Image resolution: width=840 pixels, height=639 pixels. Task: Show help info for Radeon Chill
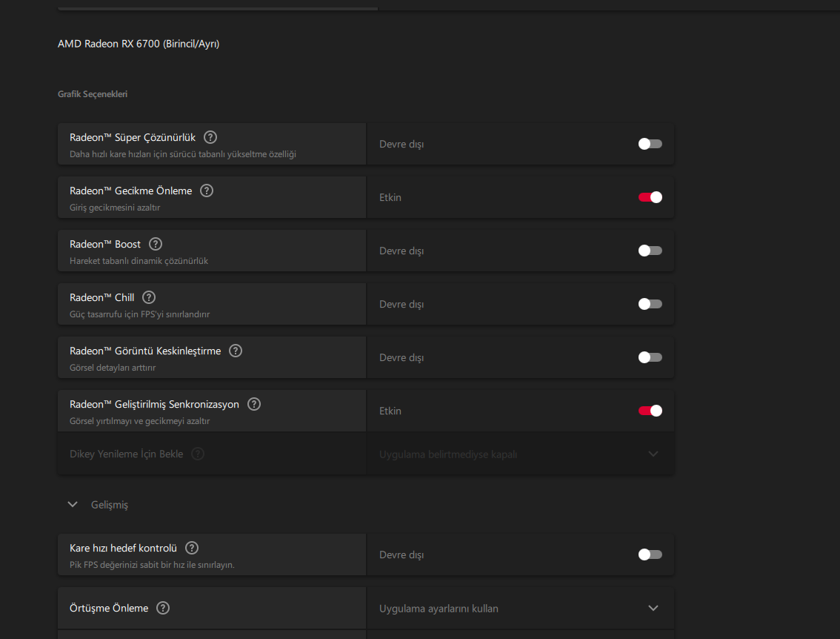[149, 297]
